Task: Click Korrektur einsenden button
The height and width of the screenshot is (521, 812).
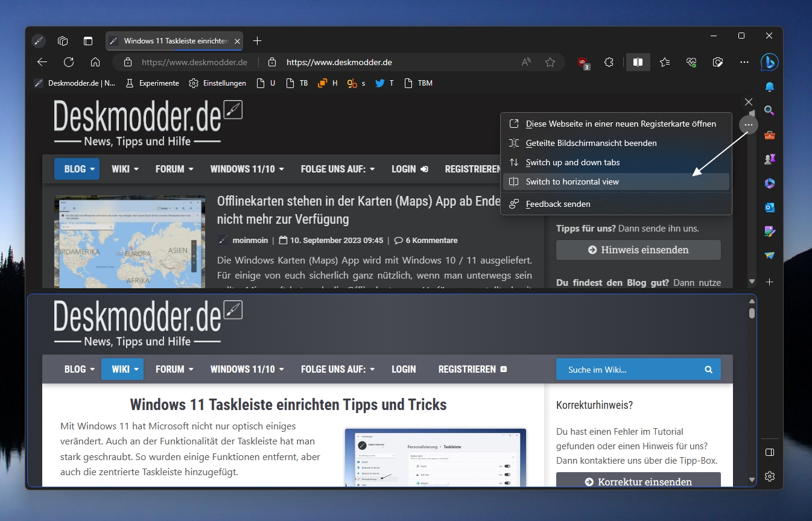Action: coord(638,481)
